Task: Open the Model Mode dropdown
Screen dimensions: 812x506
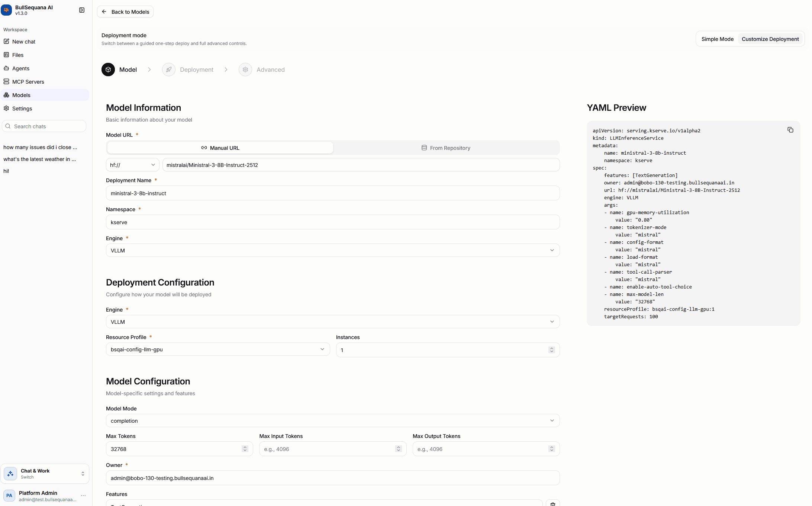Action: pyautogui.click(x=333, y=421)
